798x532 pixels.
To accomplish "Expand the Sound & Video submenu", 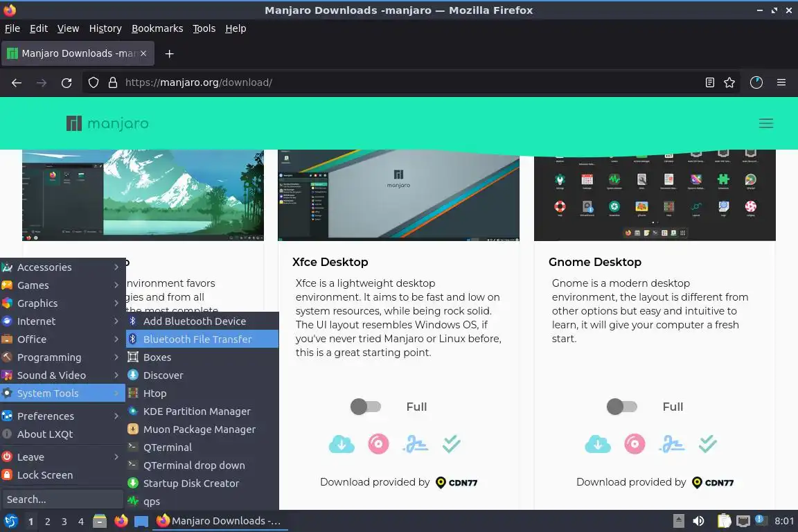I will pos(62,375).
